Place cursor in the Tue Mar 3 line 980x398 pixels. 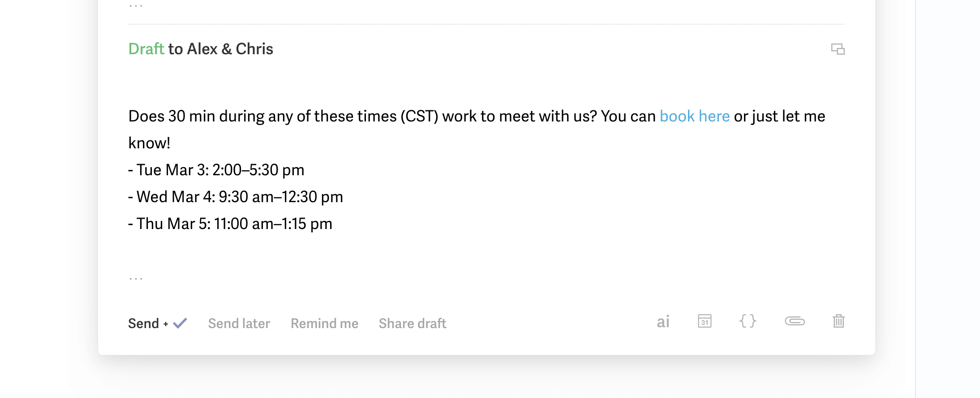coord(219,170)
